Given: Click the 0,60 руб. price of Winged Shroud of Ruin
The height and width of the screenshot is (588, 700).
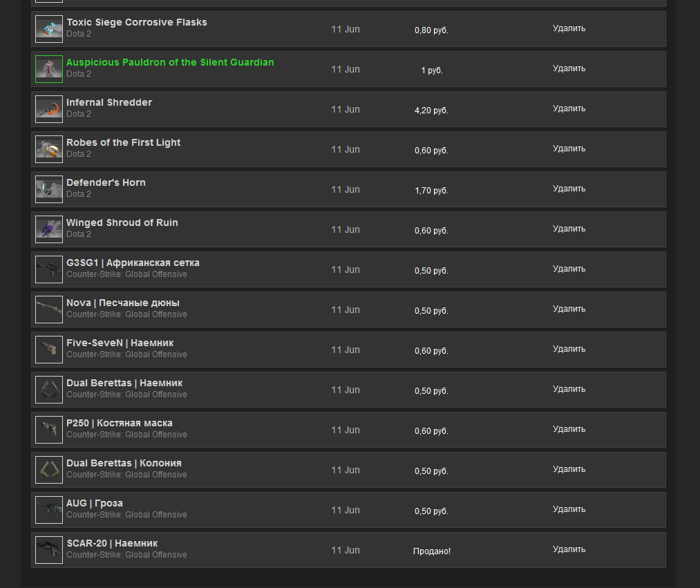Looking at the screenshot, I should click(x=431, y=231).
